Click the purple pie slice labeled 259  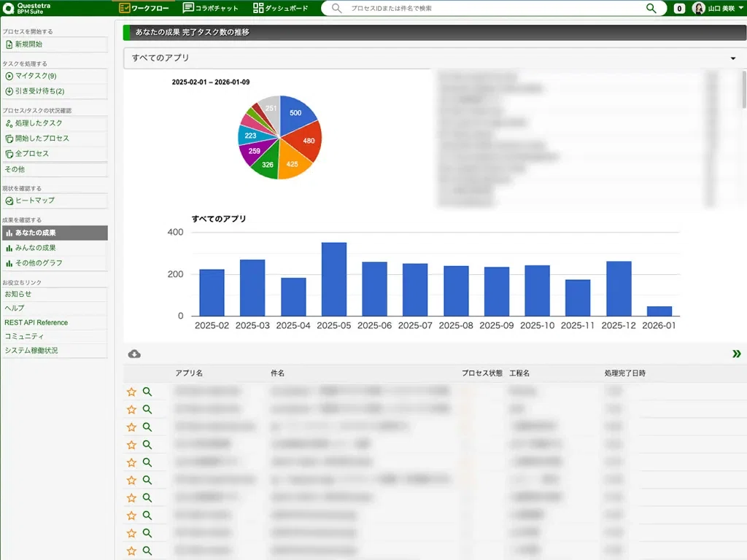[255, 151]
